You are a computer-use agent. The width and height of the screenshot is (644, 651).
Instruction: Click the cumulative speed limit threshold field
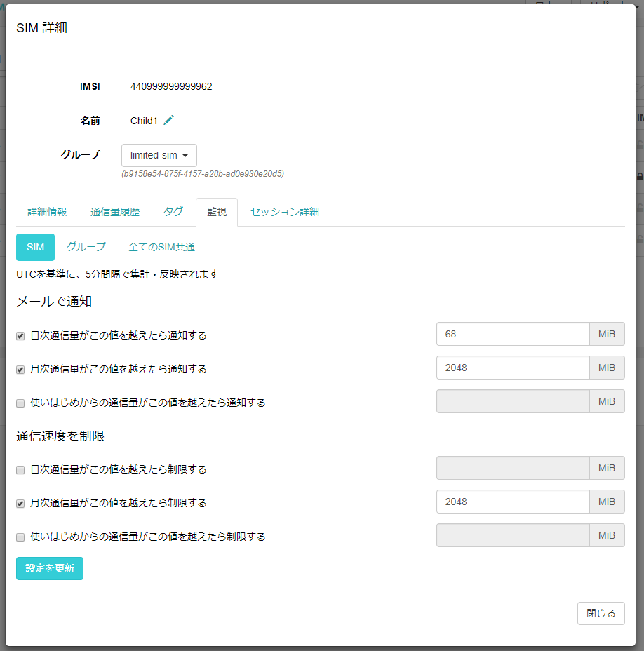[513, 535]
